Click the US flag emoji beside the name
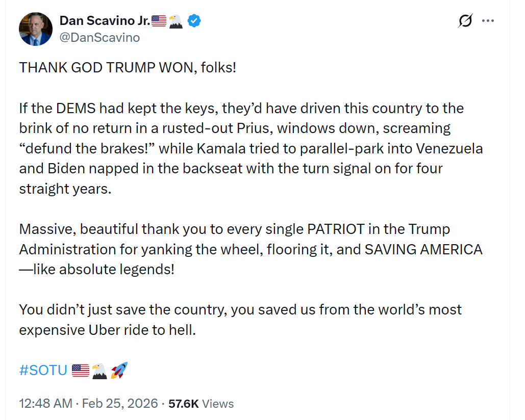The width and height of the screenshot is (525, 420). pos(159,21)
